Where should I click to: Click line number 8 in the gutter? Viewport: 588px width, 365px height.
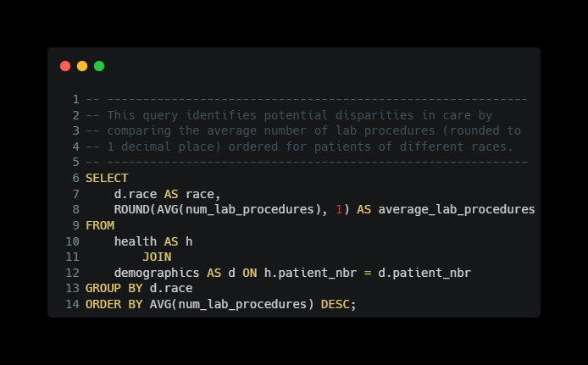pyautogui.click(x=76, y=209)
